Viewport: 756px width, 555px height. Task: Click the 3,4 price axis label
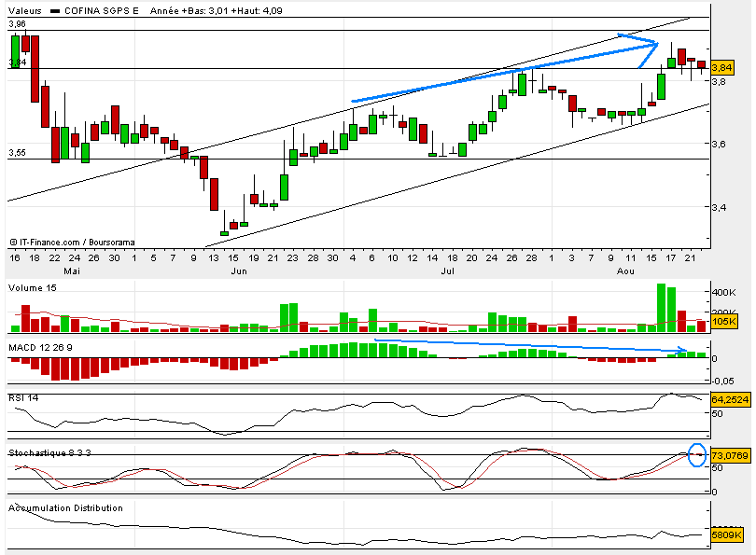719,208
